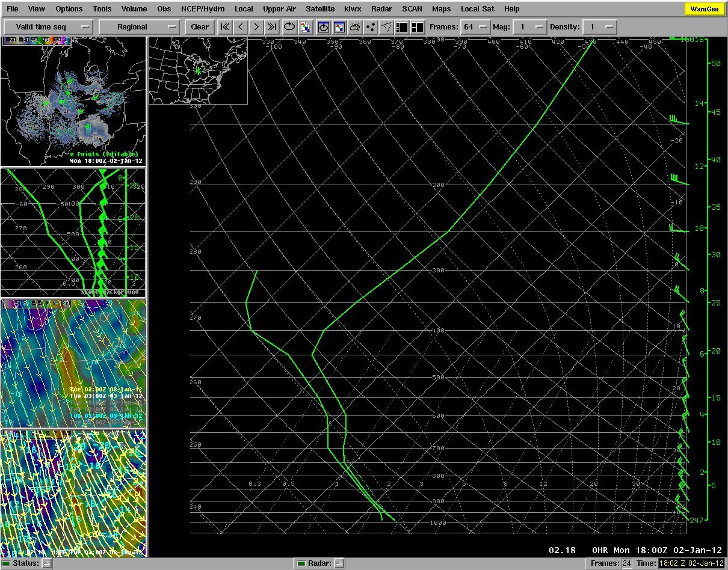Open the Options menu
This screenshot has width=728, height=570.
[69, 9]
